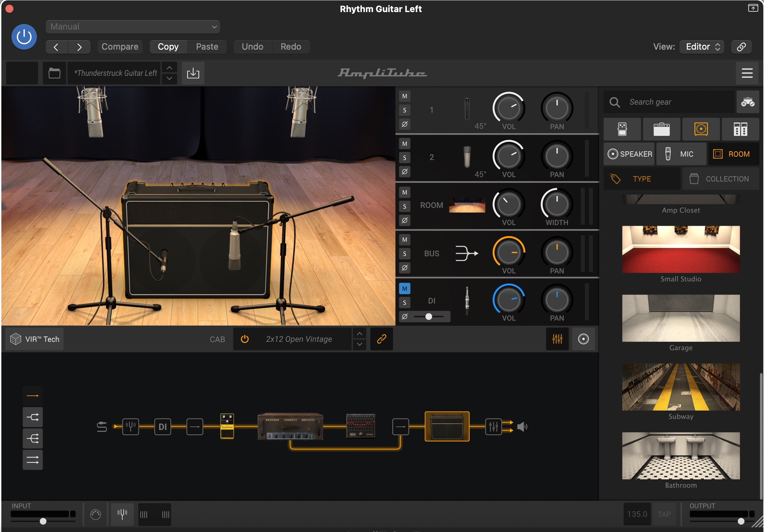Select the yellow Overdrive pedal
The image size is (764, 532).
[x=227, y=426]
